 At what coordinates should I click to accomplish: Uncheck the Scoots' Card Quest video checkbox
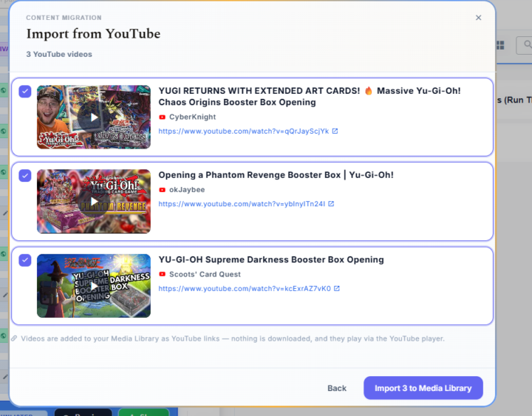25,260
